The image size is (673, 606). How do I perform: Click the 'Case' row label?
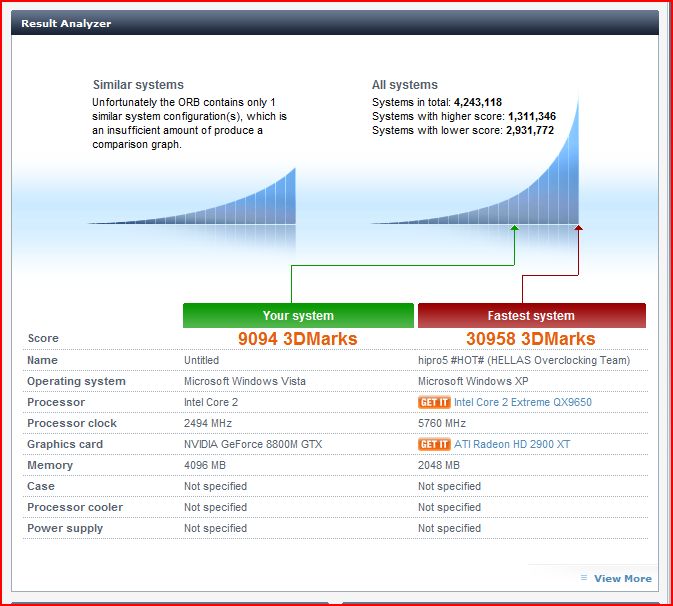click(41, 486)
